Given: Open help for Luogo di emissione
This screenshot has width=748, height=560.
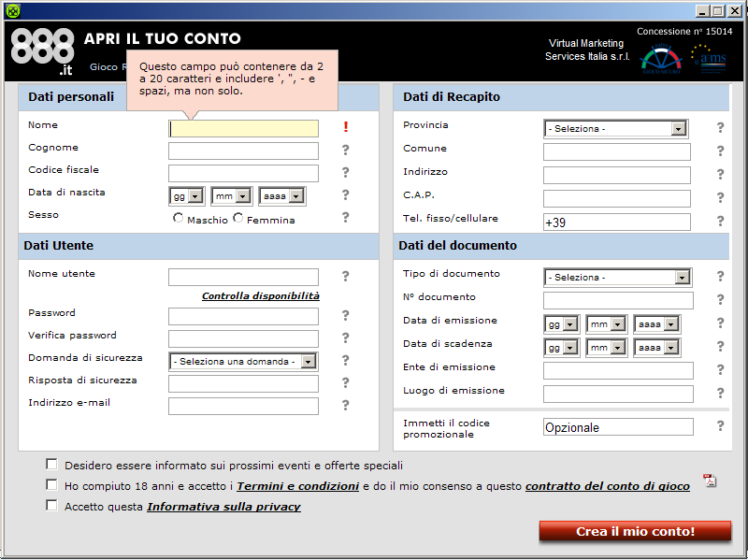Looking at the screenshot, I should 720,393.
